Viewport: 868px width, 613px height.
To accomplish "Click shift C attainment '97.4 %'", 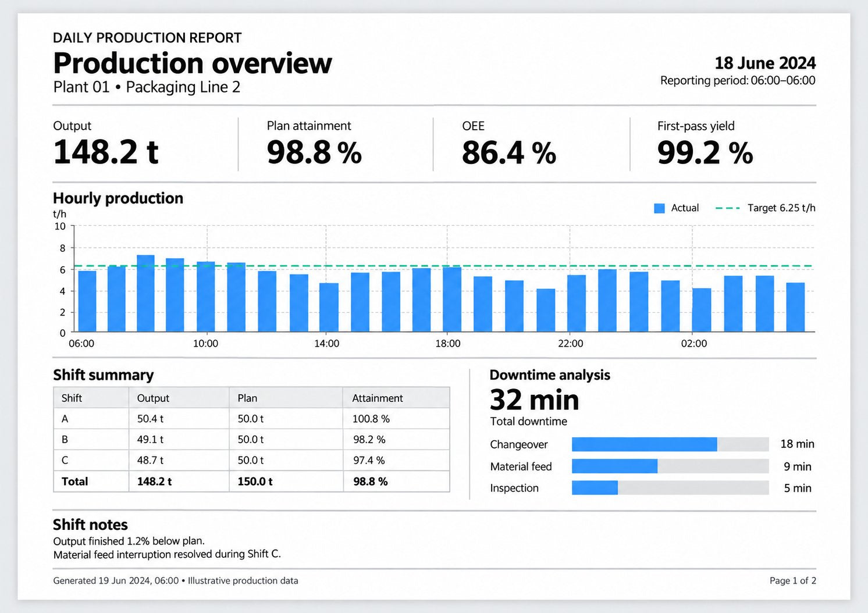I will coord(369,461).
